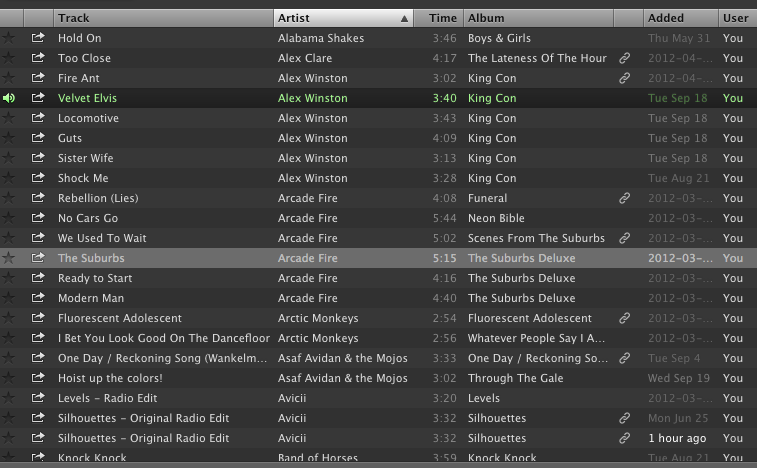Open artist Arctic Monkeys on Fluorescent Adolescent row
This screenshot has height=468, width=757.
318,318
